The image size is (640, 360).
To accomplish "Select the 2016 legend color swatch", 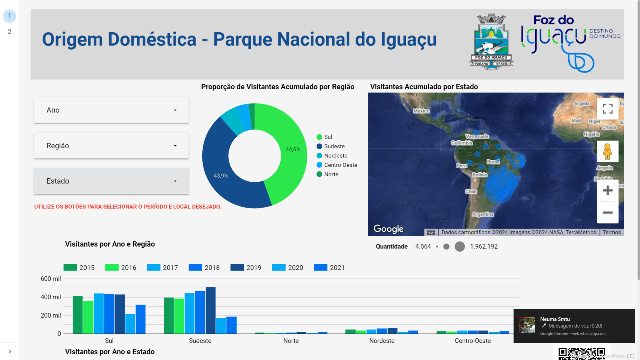I will pos(111,267).
